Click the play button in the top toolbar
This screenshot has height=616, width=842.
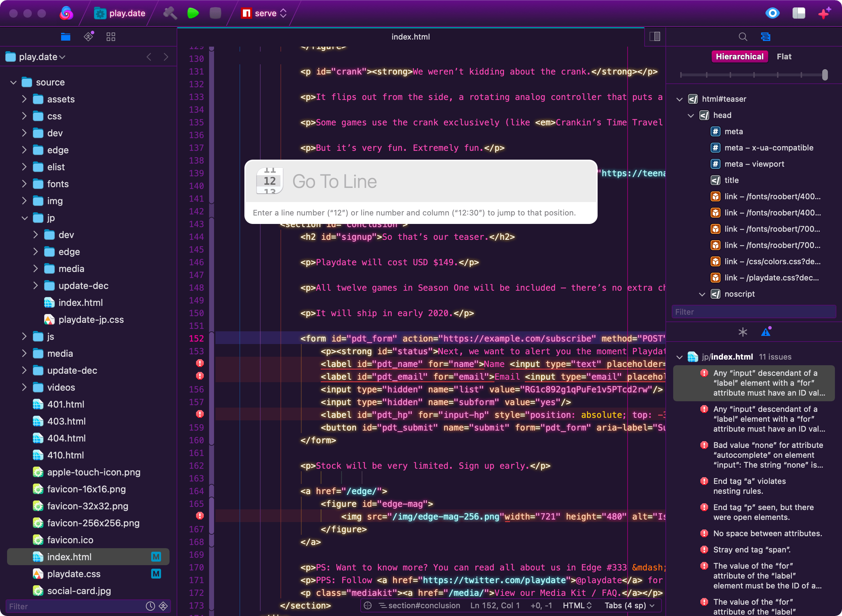[x=194, y=12]
